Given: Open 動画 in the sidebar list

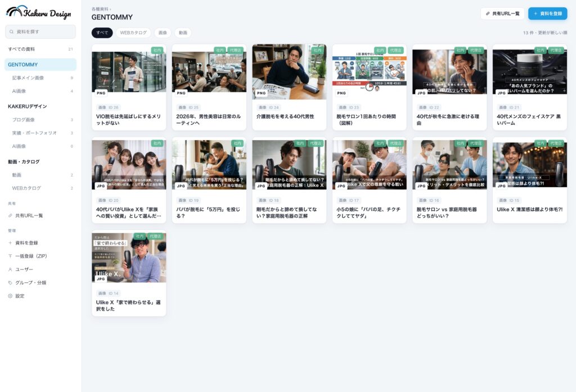Looking at the screenshot, I should click(40, 175).
